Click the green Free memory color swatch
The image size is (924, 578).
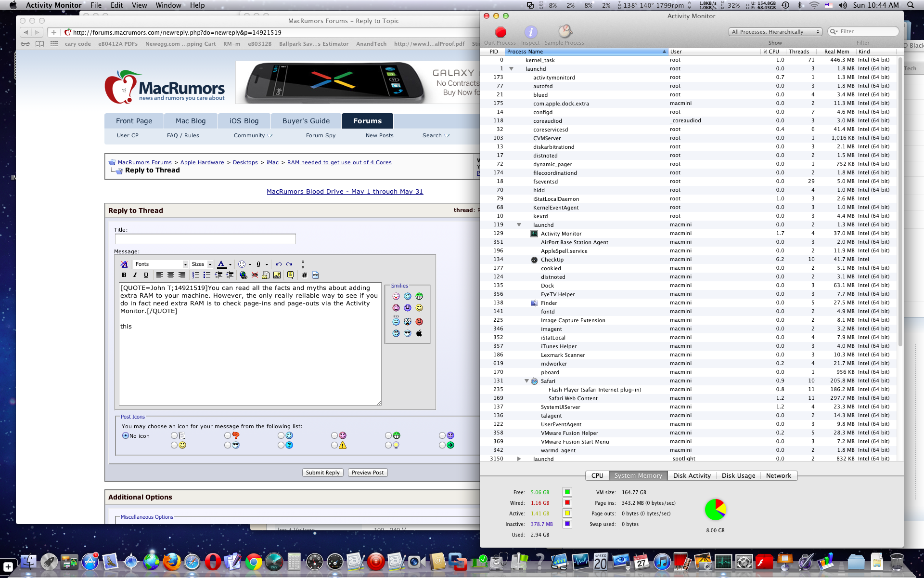[x=567, y=492]
